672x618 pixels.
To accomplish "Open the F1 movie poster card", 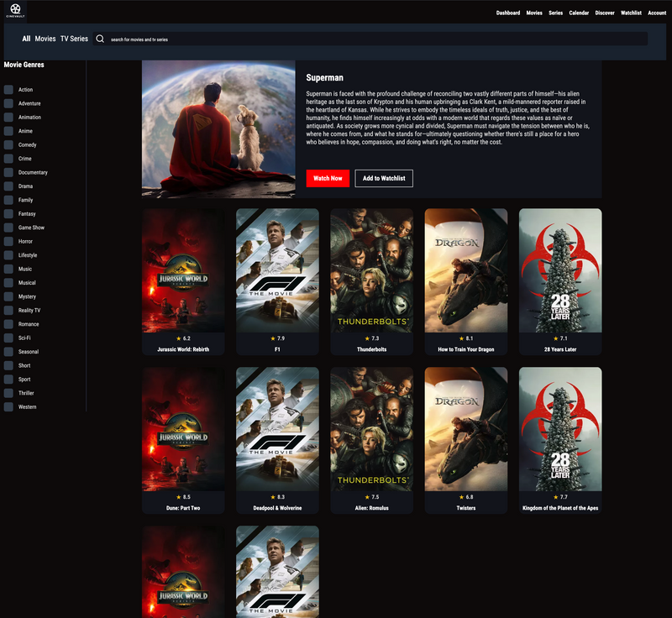I will [278, 270].
